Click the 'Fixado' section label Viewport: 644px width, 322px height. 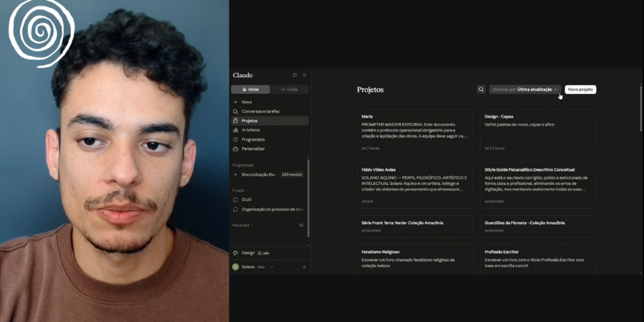pos(238,191)
